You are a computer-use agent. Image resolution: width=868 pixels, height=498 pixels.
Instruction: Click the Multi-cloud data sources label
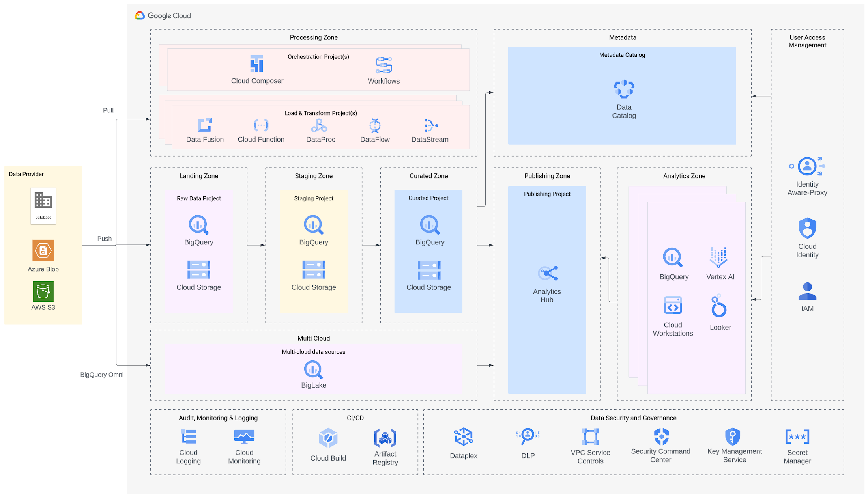click(x=314, y=352)
